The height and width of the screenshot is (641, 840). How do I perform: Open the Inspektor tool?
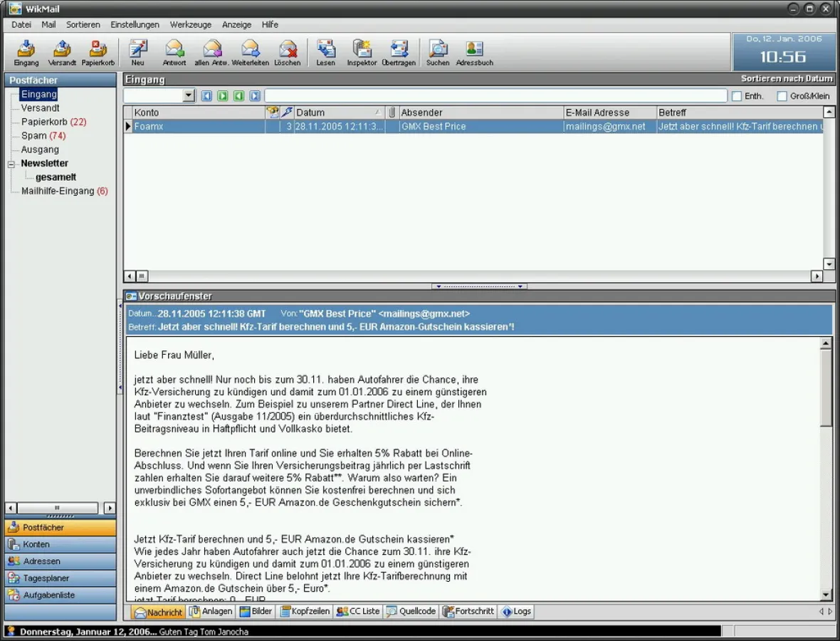(362, 50)
